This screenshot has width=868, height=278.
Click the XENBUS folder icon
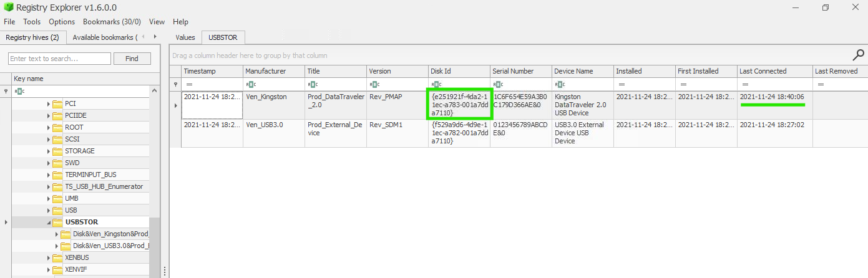click(x=57, y=257)
